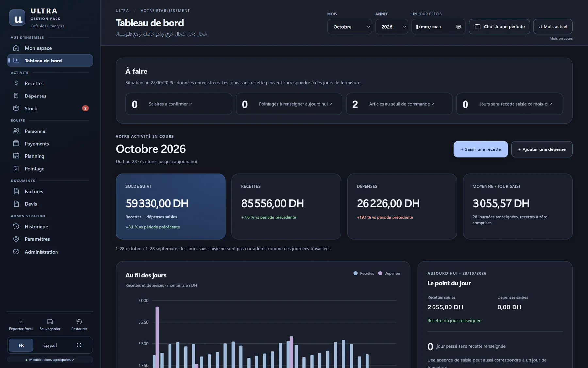Open the Recettes page

pos(50,83)
